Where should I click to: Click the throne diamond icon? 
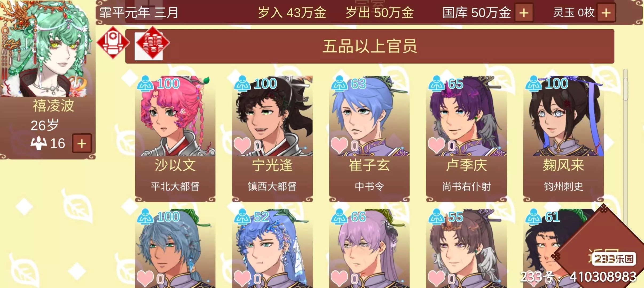113,43
